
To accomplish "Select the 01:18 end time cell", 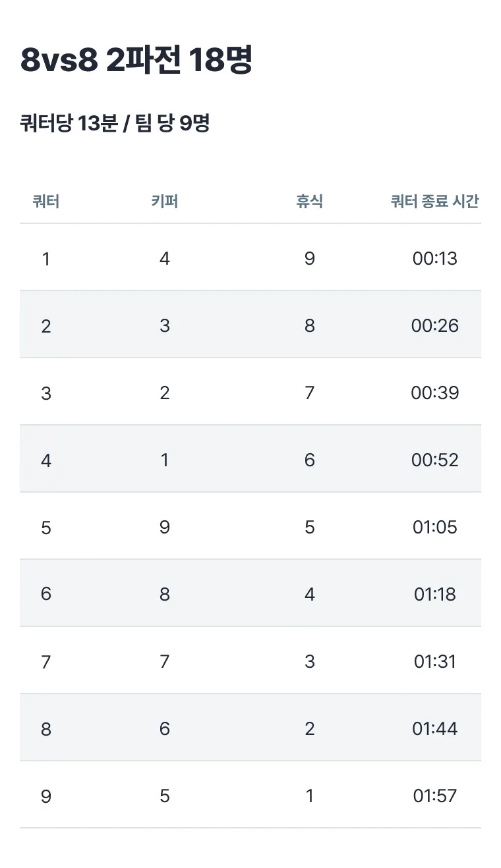I will [x=434, y=594].
